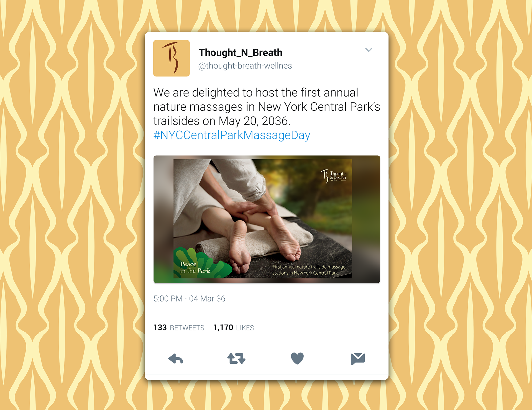Click the LIKES label
Screen dimensions: 532x410
pos(245,328)
